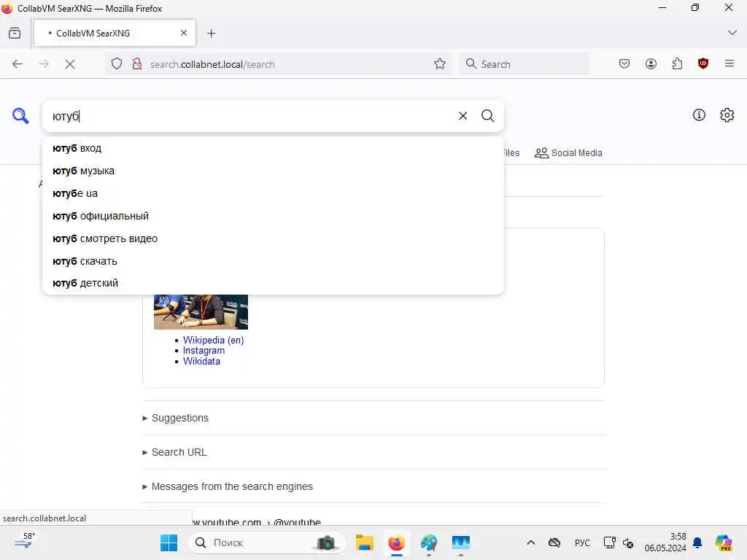747x560 pixels.
Task: Open the tracking protection shield
Action: click(x=117, y=64)
